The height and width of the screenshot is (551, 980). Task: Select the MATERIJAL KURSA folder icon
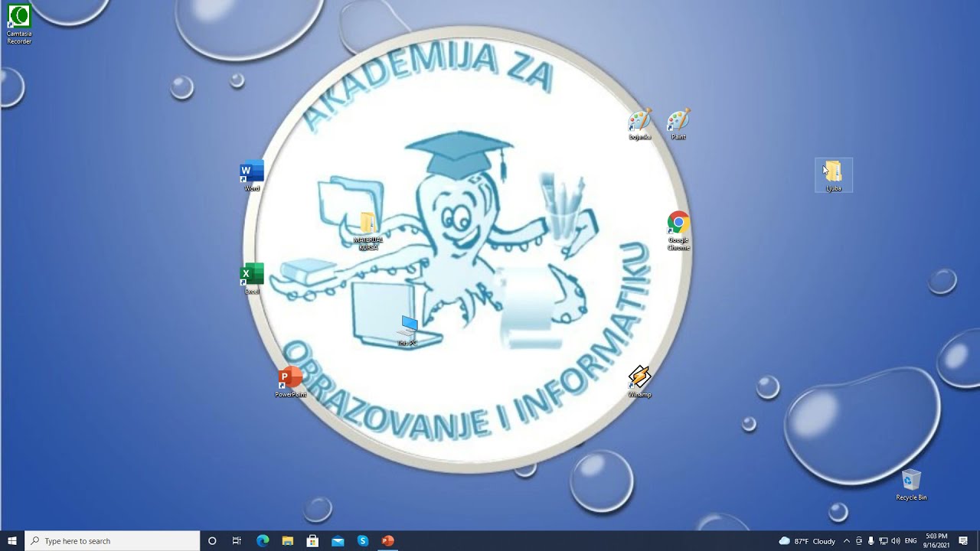pyautogui.click(x=368, y=230)
